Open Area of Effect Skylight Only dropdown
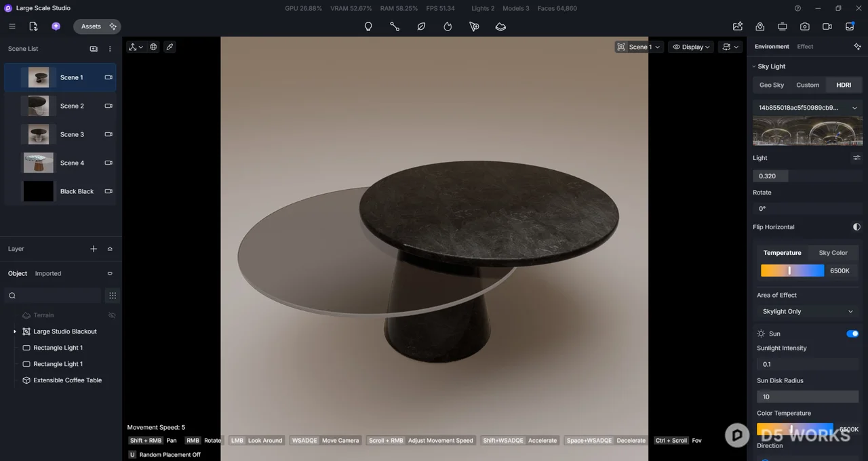Image resolution: width=868 pixels, height=461 pixels. (x=808, y=311)
